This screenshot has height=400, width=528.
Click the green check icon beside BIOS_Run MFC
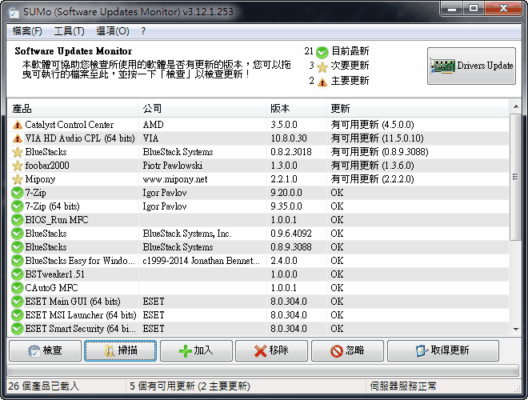point(17,220)
